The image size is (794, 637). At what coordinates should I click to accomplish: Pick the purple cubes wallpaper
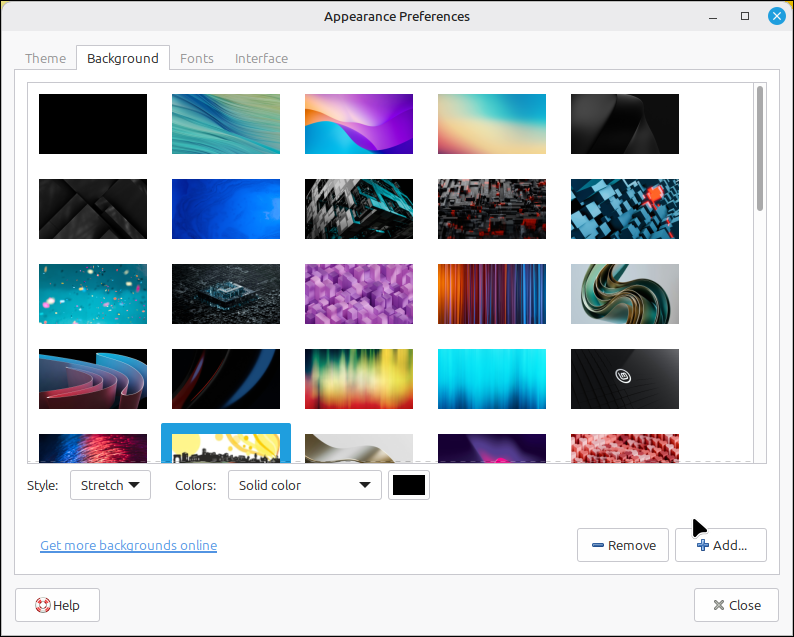(359, 294)
